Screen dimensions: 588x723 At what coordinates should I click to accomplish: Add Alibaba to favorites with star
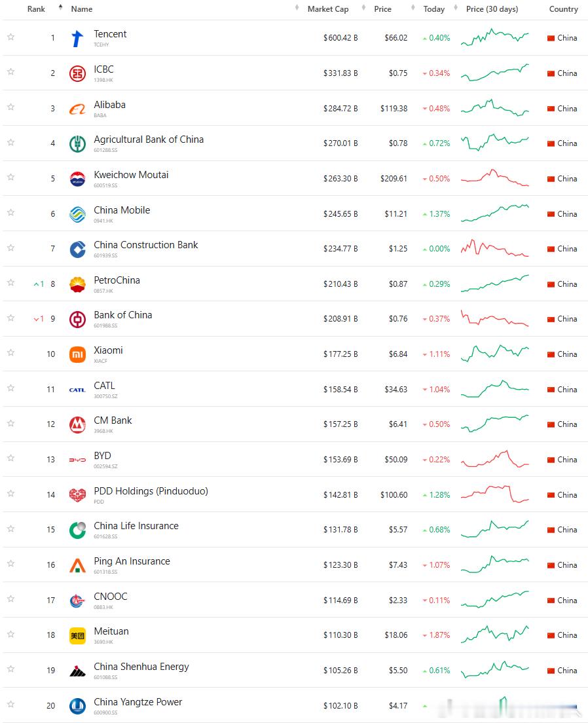click(10, 107)
